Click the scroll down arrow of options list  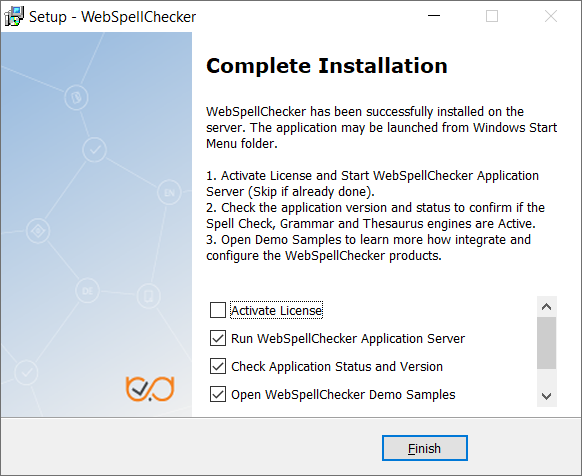(x=546, y=396)
